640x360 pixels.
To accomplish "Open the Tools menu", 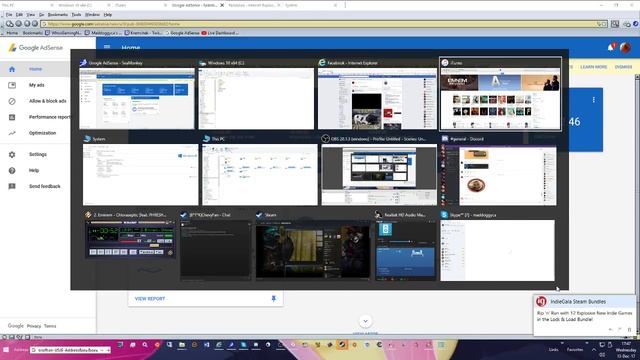I will pos(76,15).
